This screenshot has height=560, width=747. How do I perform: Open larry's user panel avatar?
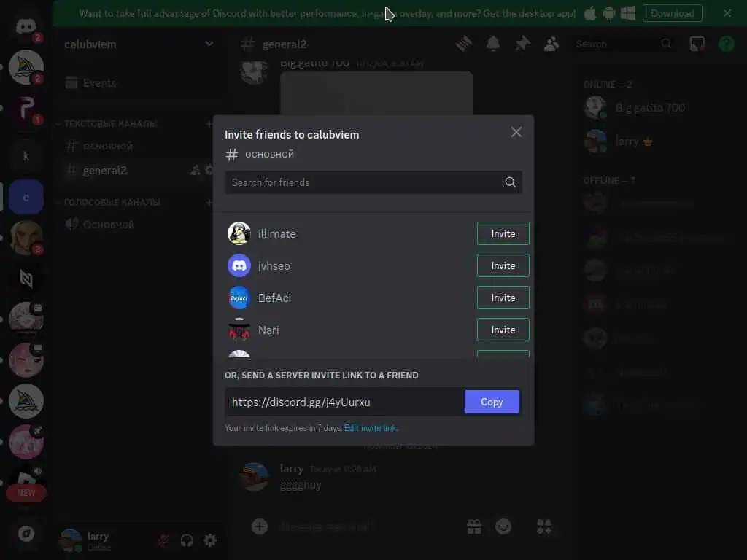71,540
